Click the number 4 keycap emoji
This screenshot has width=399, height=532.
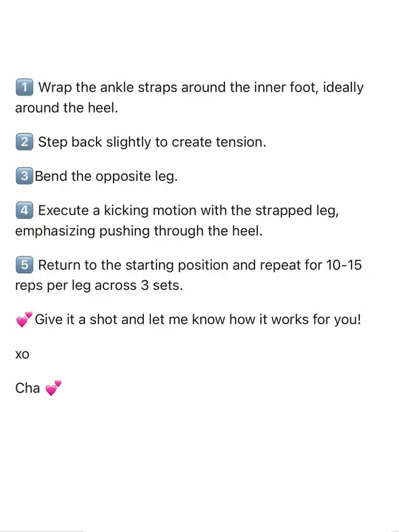pos(24,211)
